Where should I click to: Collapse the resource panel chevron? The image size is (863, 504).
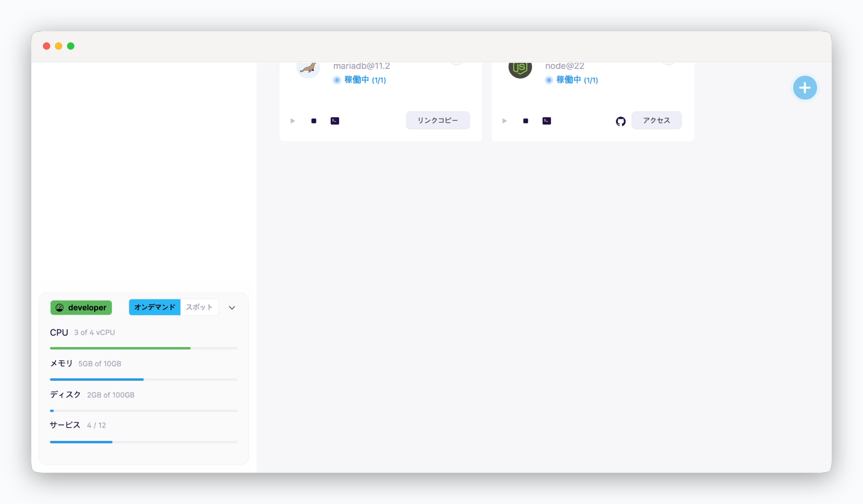point(232,308)
